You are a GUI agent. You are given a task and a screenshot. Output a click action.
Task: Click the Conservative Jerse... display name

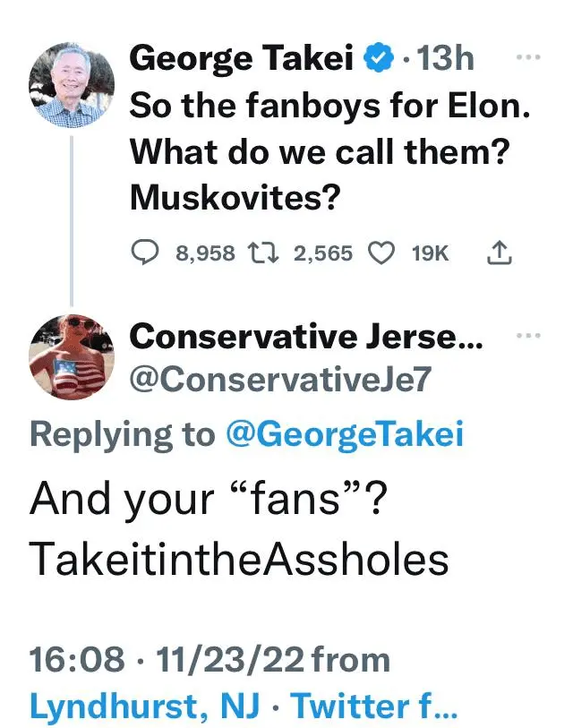[x=306, y=337]
